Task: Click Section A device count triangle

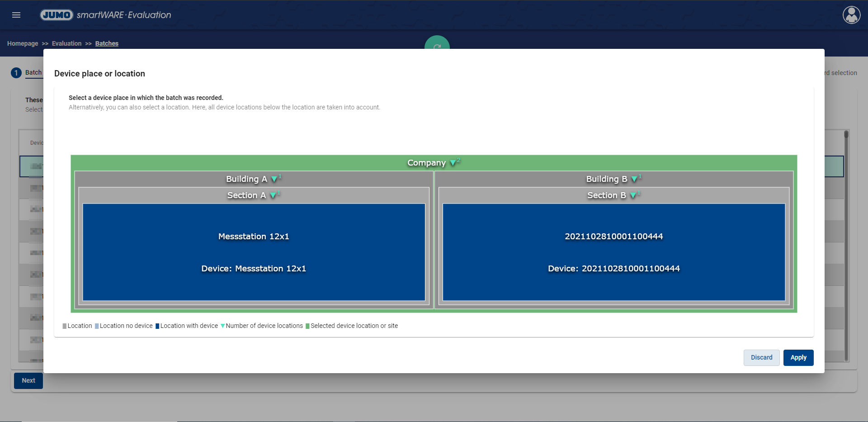Action: coord(273,195)
